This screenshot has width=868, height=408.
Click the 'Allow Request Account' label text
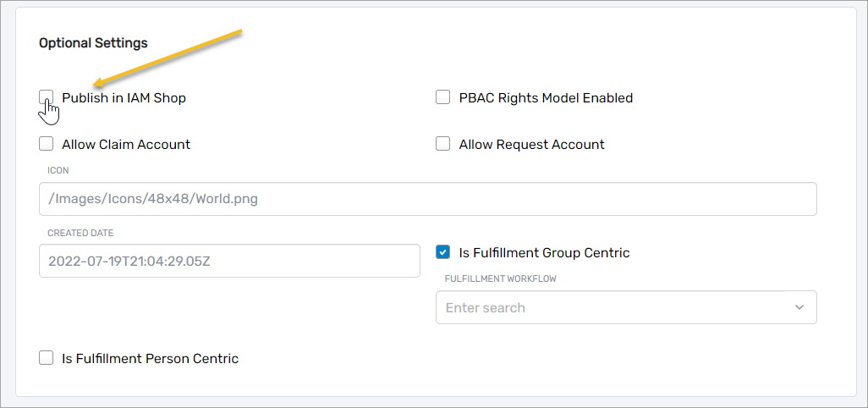point(531,144)
